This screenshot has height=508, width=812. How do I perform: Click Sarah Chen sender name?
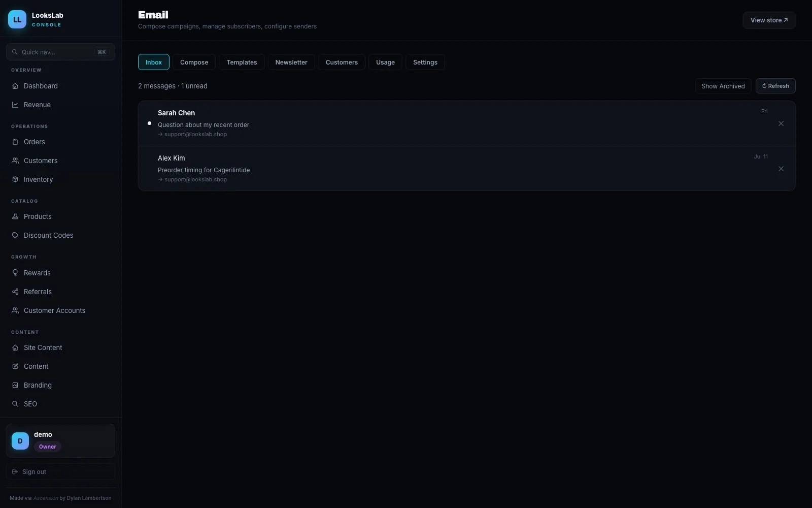click(176, 113)
